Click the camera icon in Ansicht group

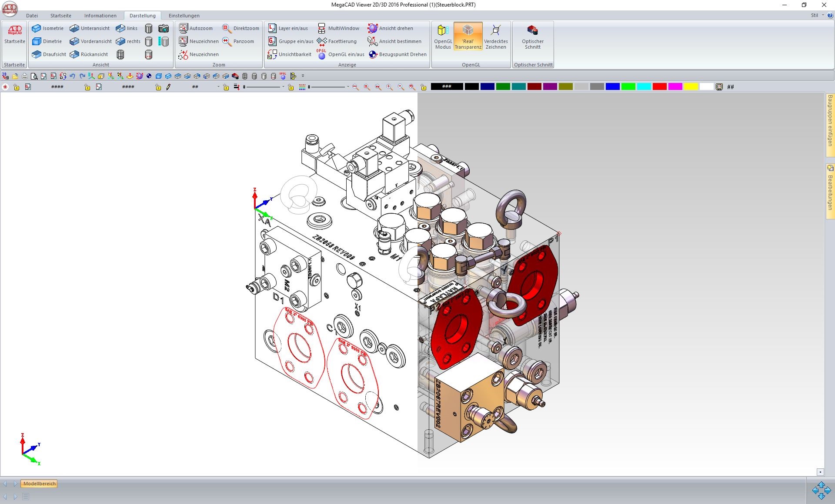(x=164, y=28)
